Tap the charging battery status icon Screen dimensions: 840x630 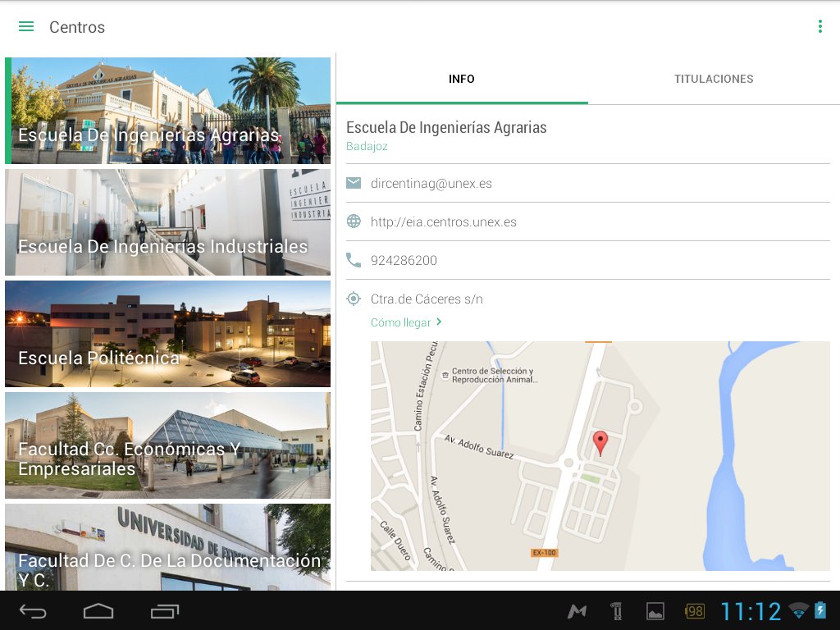pos(820,610)
